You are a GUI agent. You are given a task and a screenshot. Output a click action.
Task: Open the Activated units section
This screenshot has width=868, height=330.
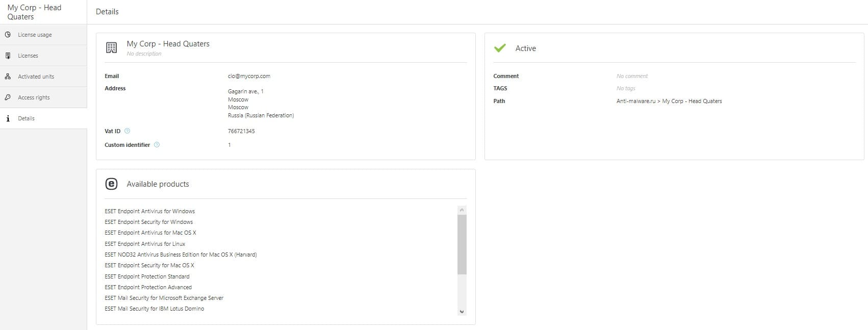[36, 77]
